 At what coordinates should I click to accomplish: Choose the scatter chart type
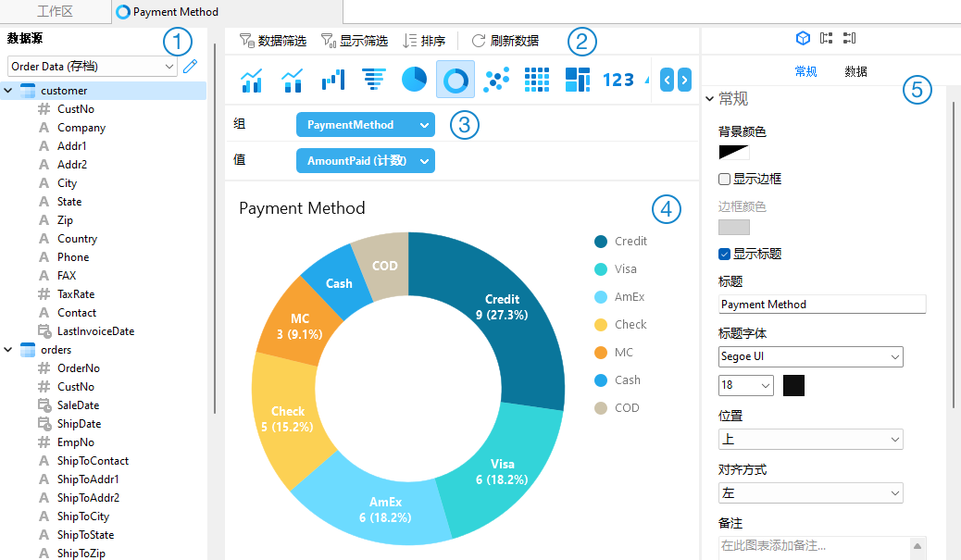pyautogui.click(x=496, y=81)
